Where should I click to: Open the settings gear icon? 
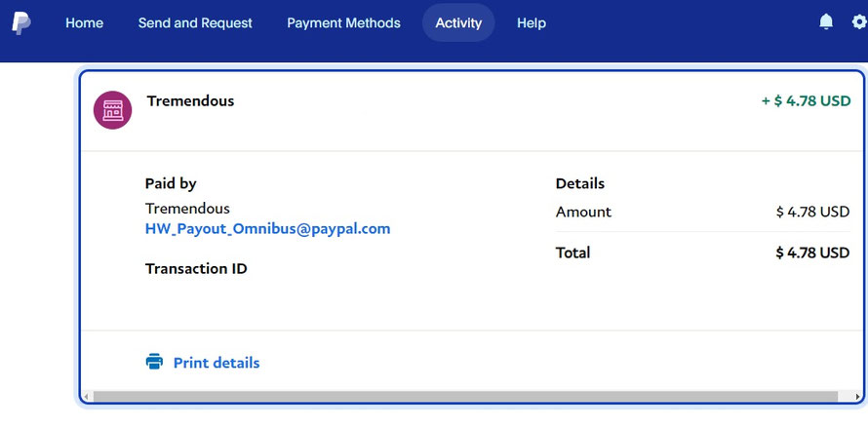859,22
